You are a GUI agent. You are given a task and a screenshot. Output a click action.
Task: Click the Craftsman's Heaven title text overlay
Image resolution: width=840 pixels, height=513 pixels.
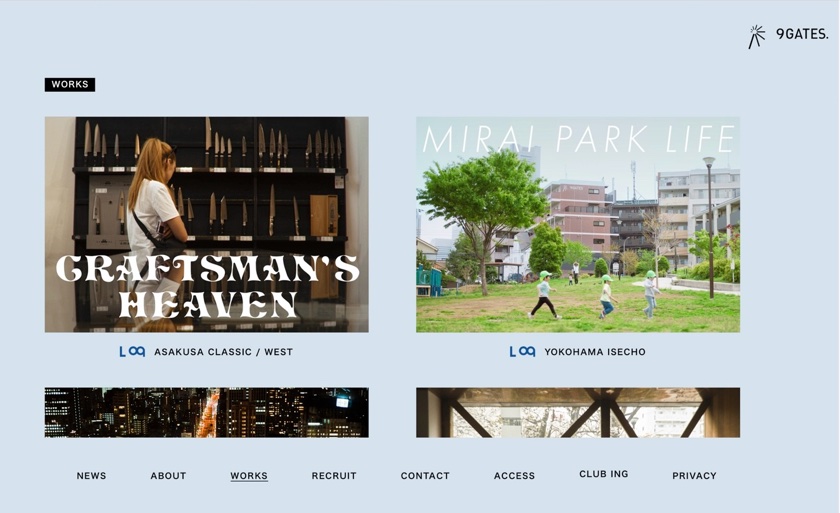207,286
